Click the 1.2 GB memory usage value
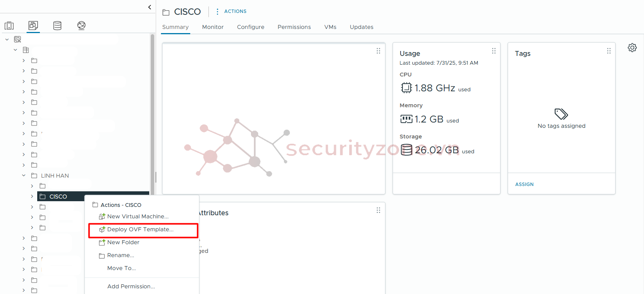The height and width of the screenshot is (294, 644). point(429,119)
